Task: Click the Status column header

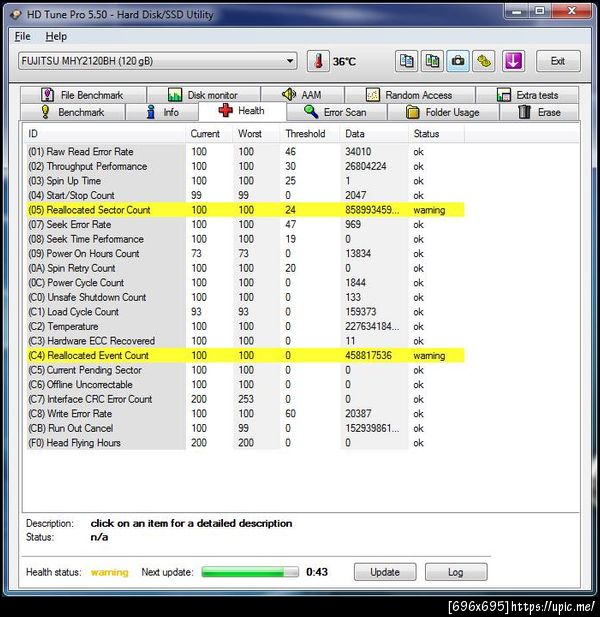Action: click(436, 134)
